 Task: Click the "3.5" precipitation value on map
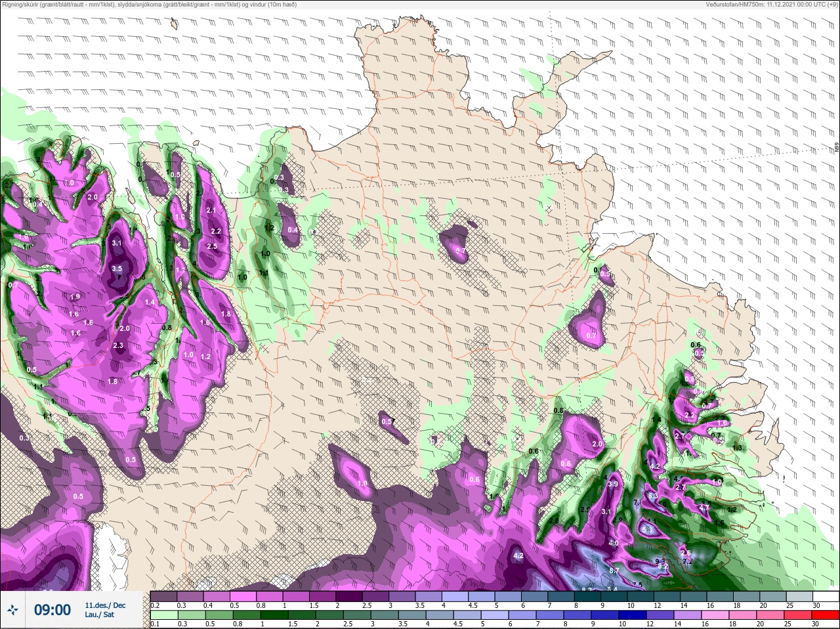click(117, 269)
